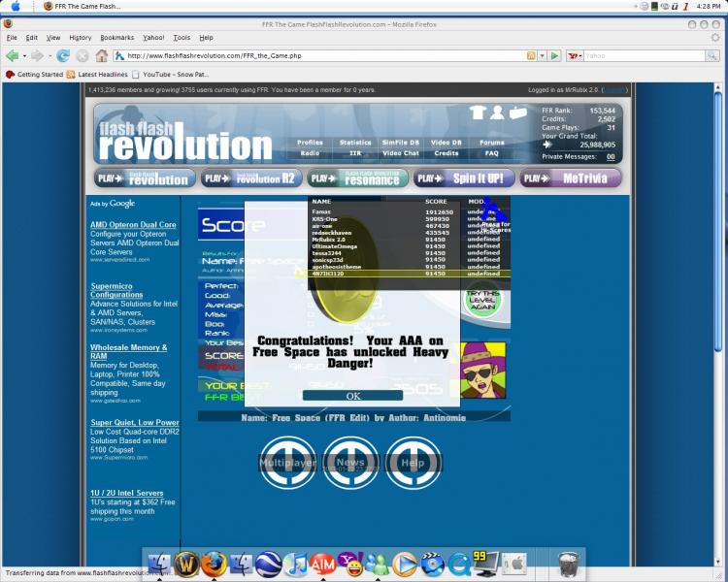Expand the URL history dropdown arrow
Image resolution: width=728 pixels, height=582 pixels.
[x=543, y=55]
